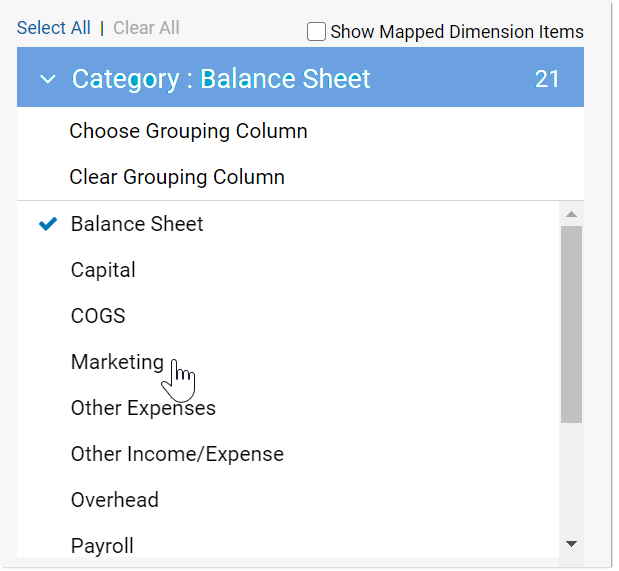Viewport: 619px width, 571px height.
Task: Pick the Overhead category
Action: click(115, 500)
